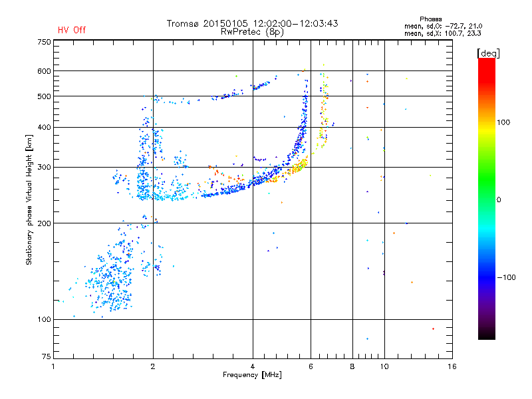
Task: Click the '[deg]' colorbar unit label
Action: pyautogui.click(x=488, y=53)
